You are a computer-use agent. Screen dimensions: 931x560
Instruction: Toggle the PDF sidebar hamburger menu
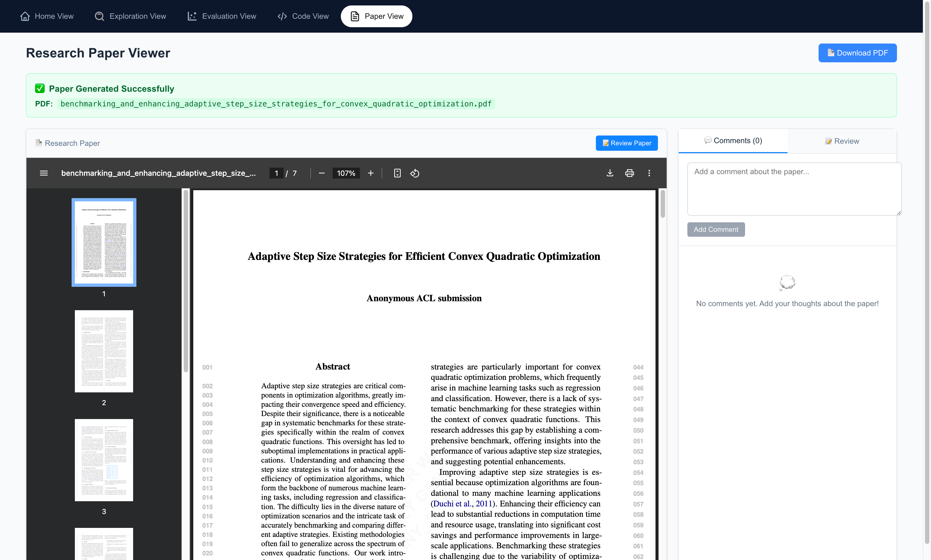tap(44, 173)
